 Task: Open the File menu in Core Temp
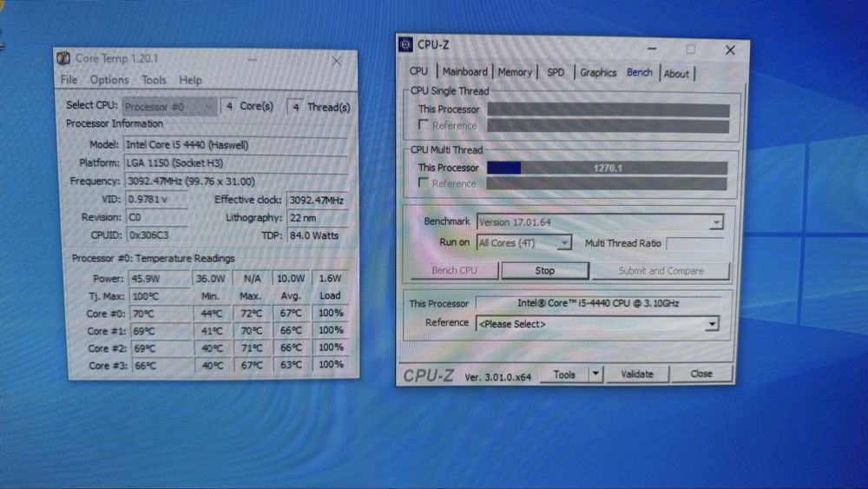tap(69, 80)
